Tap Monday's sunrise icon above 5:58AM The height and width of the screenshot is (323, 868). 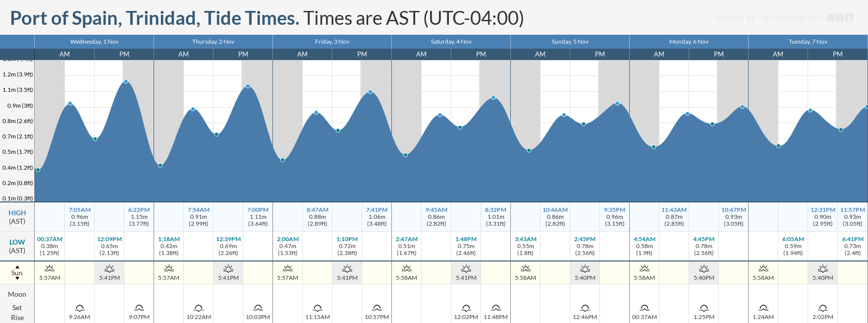[644, 268]
